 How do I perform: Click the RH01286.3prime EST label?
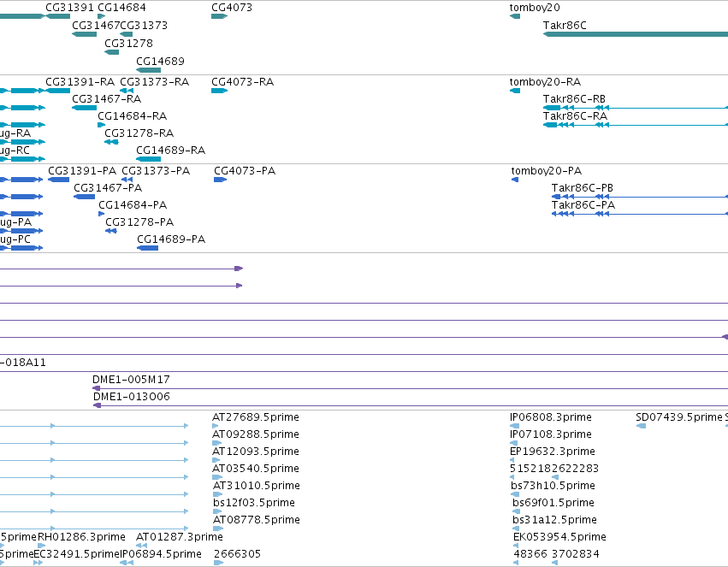pos(82,537)
